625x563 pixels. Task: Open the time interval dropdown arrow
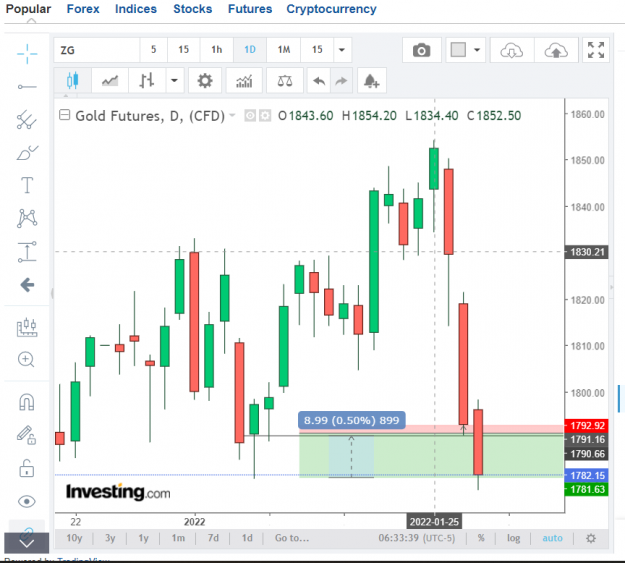point(342,50)
